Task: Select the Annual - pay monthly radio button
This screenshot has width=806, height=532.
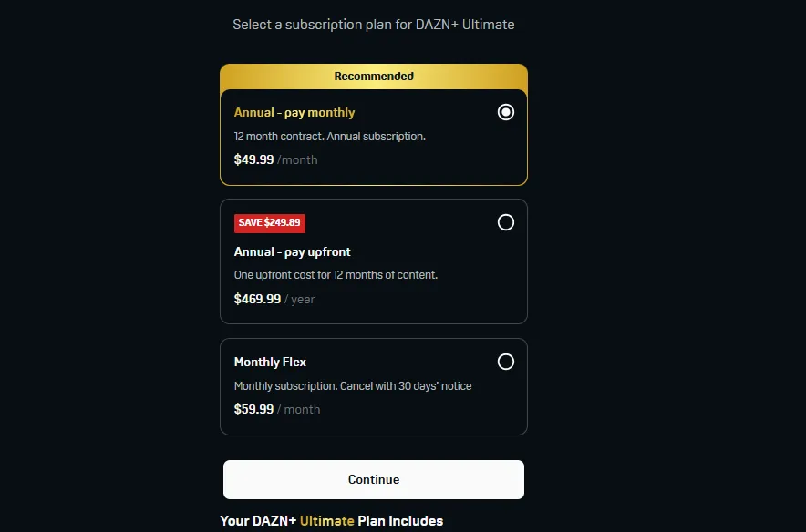Action: [506, 112]
